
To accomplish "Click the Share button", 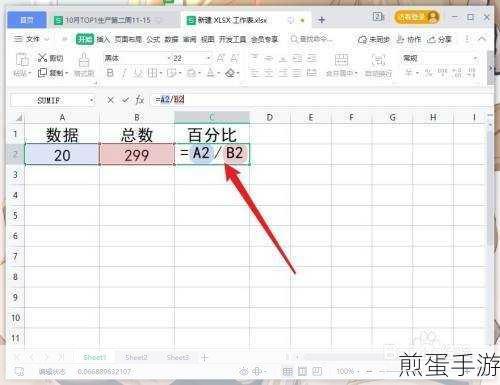I will pos(440,40).
